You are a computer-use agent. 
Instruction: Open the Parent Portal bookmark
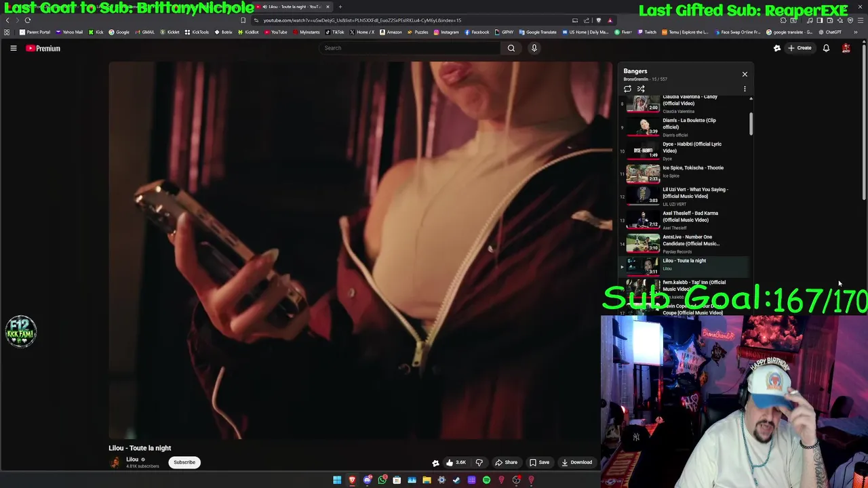click(35, 32)
